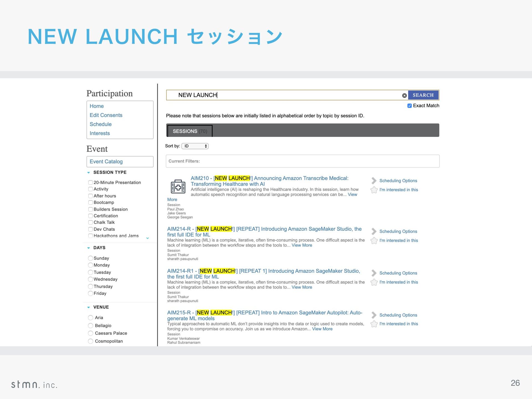Expand more session types with small chevron
Image resolution: width=532 pixels, height=399 pixels.
pyautogui.click(x=147, y=238)
